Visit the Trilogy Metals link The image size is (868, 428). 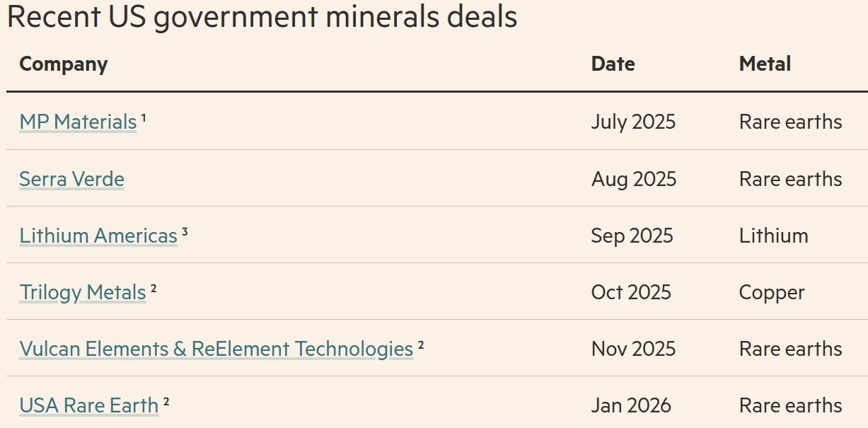pyautogui.click(x=83, y=292)
